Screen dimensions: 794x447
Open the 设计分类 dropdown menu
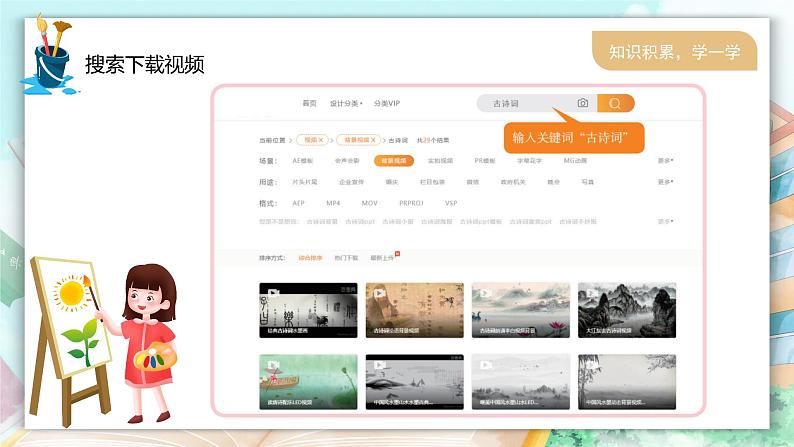tap(345, 103)
